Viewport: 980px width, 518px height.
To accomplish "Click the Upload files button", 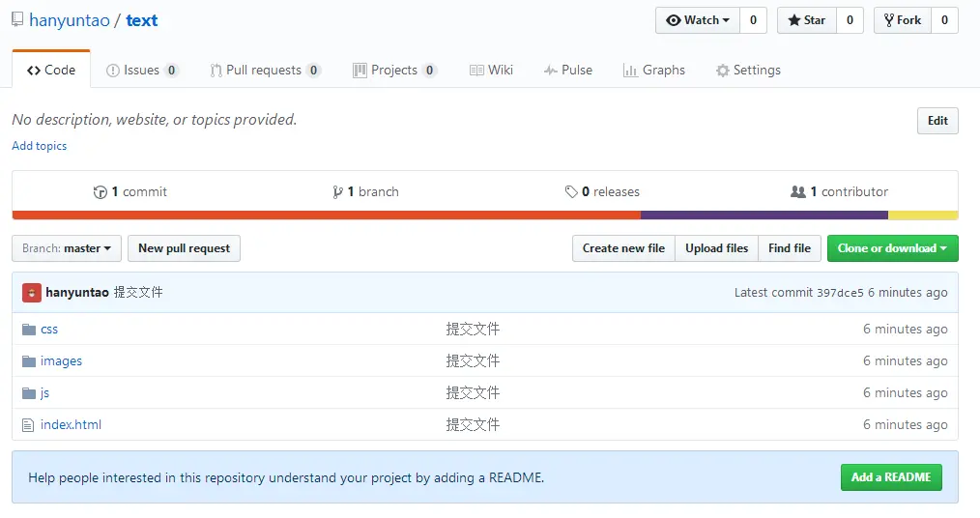I will (x=717, y=248).
